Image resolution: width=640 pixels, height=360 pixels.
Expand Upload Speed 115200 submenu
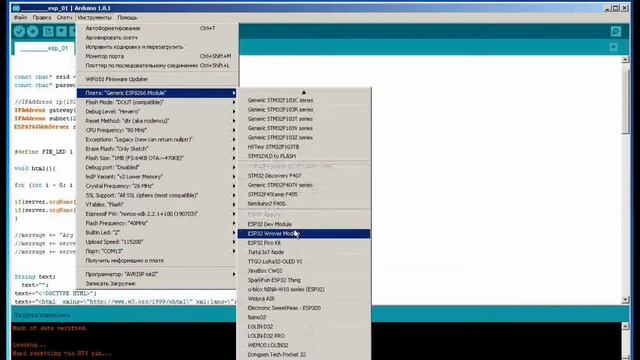157,242
